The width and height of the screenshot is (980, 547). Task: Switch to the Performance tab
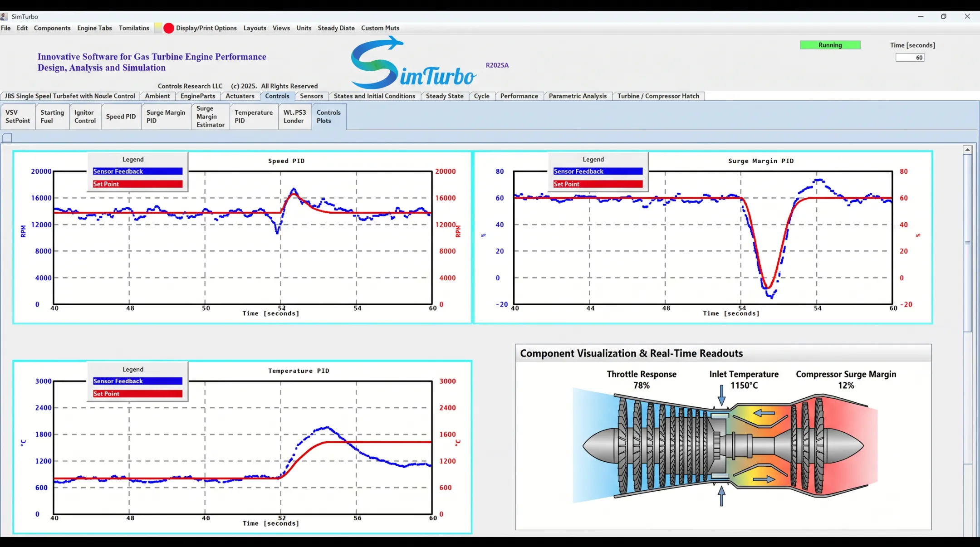(x=519, y=96)
